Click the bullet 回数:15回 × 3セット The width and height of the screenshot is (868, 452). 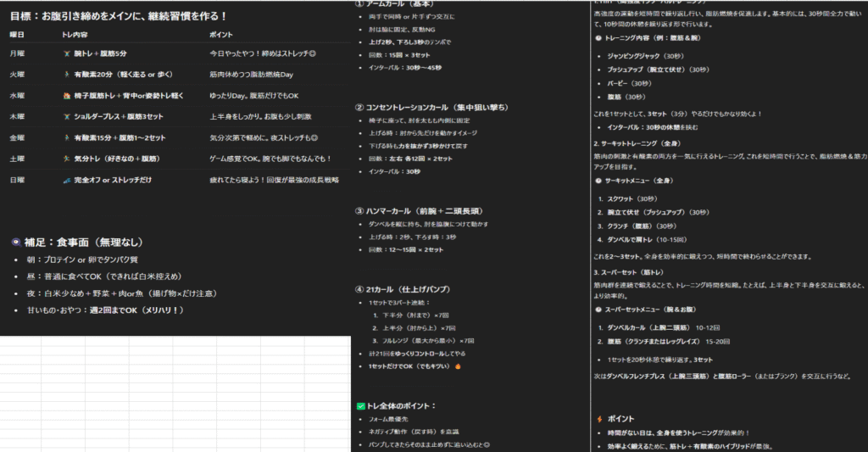[399, 55]
